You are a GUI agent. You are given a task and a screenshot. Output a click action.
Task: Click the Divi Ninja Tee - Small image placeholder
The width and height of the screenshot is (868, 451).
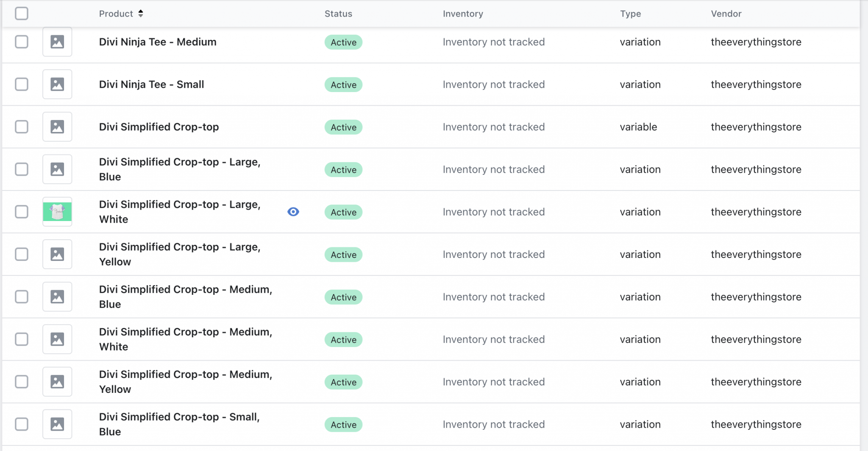[57, 84]
